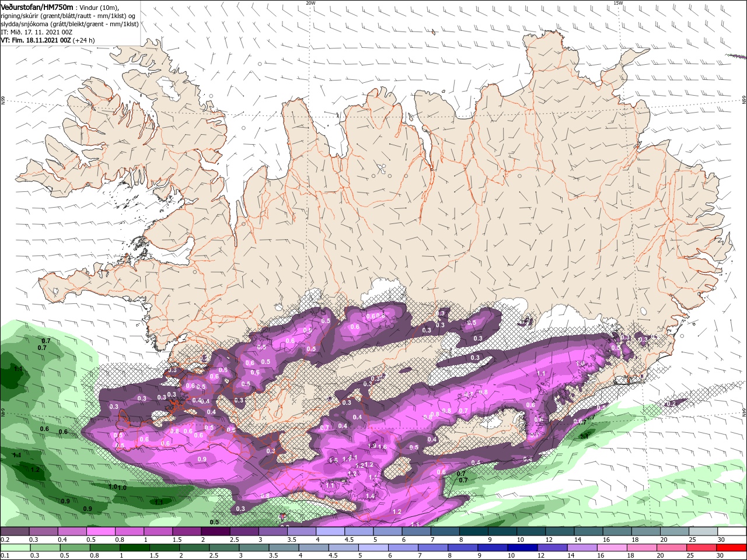
Task: Pick the rain legend swatch starting at 0.1
Action: [15, 548]
